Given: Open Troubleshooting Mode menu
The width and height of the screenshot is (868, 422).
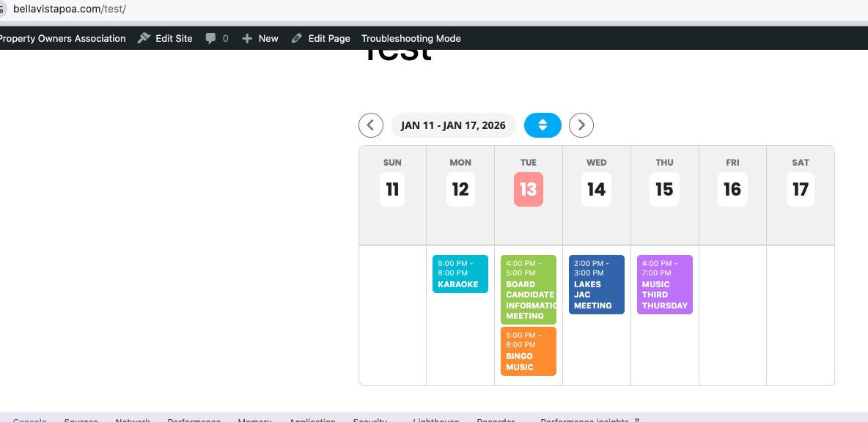Looking at the screenshot, I should (411, 38).
